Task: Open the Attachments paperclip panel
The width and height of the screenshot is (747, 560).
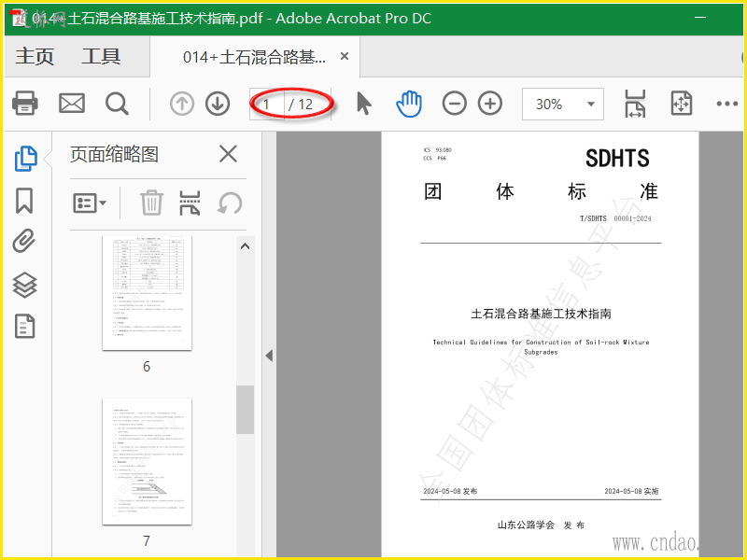Action: click(24, 241)
